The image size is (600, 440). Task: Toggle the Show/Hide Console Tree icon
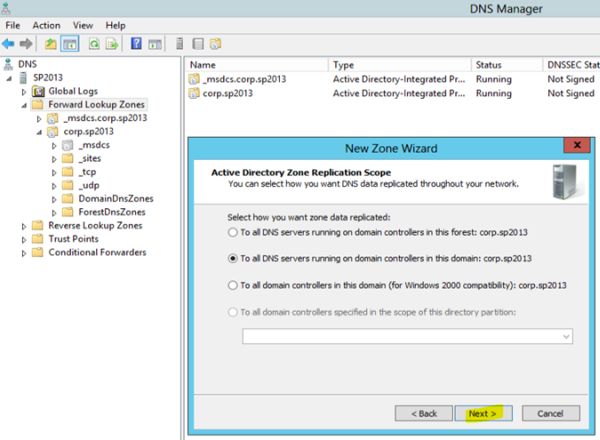[70, 44]
